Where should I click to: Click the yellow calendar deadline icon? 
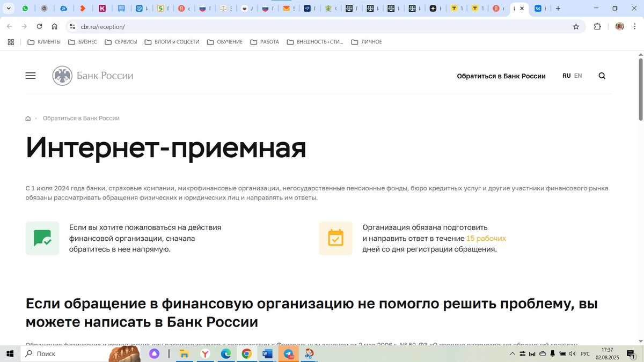click(x=336, y=237)
